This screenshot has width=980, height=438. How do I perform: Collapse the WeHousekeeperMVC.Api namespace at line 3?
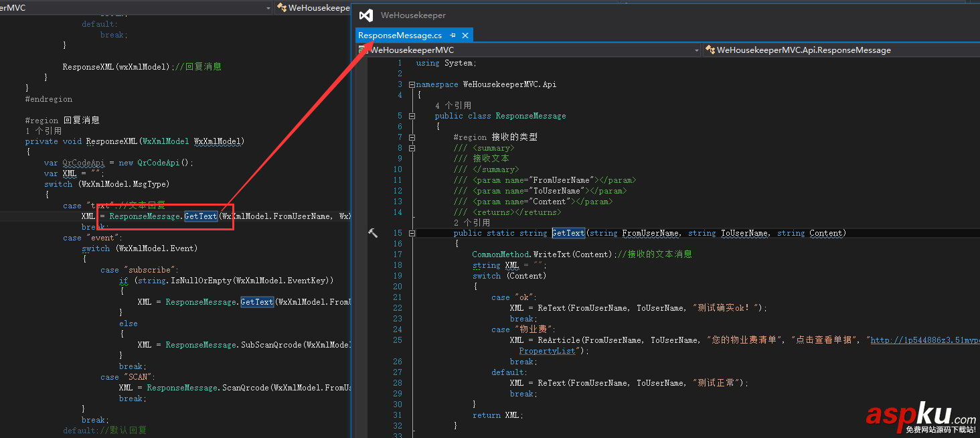(x=412, y=84)
